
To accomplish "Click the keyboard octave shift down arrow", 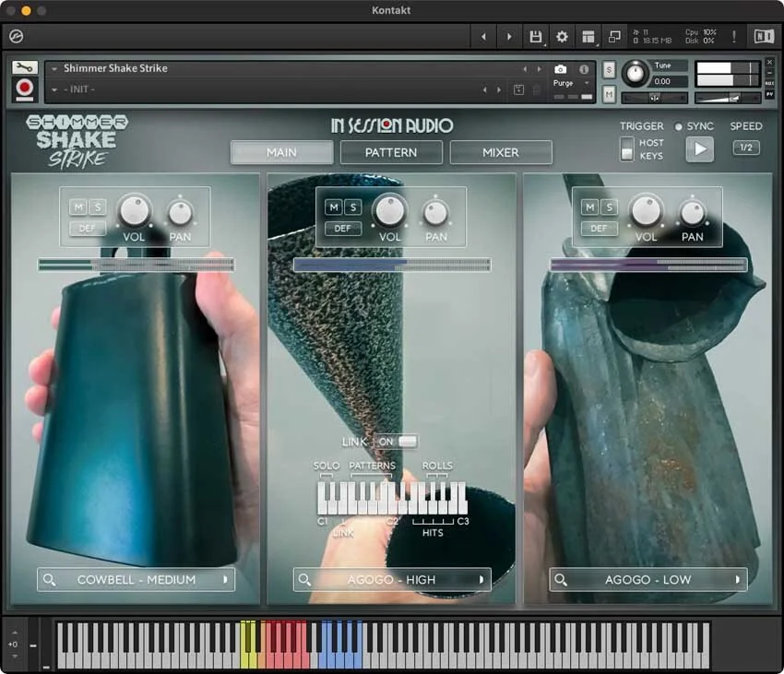I will coord(15,656).
